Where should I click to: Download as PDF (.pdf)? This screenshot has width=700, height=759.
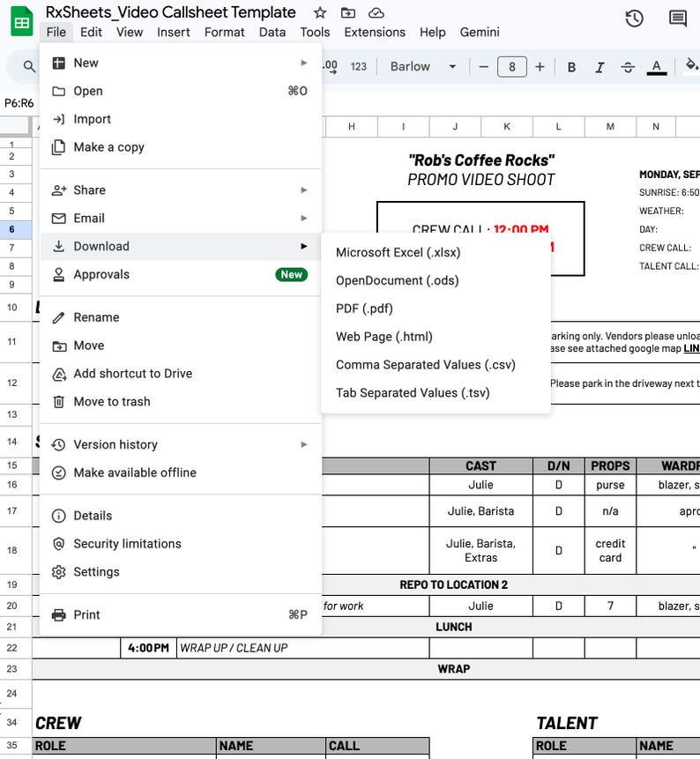pyautogui.click(x=436, y=309)
